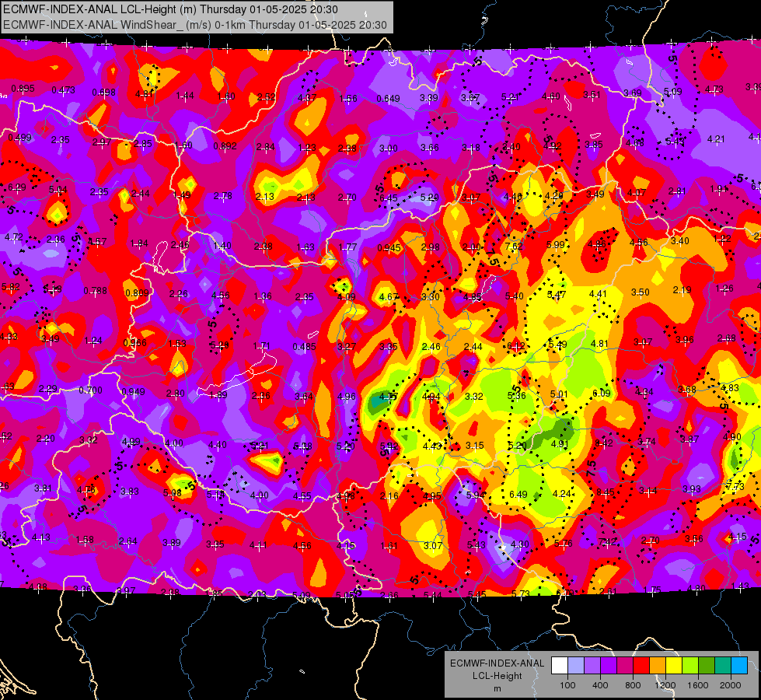Image resolution: width=761 pixels, height=700 pixels.
Task: Click the wind shear value "3.15"
Action: click(x=475, y=446)
